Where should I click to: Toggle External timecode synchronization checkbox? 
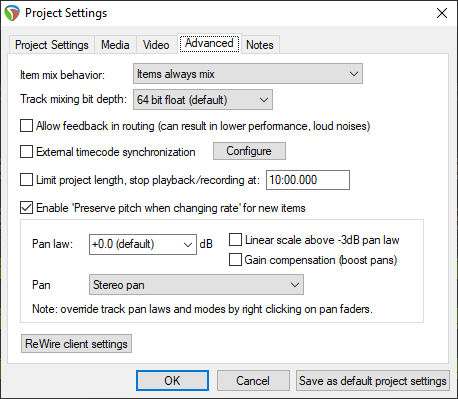[26, 152]
